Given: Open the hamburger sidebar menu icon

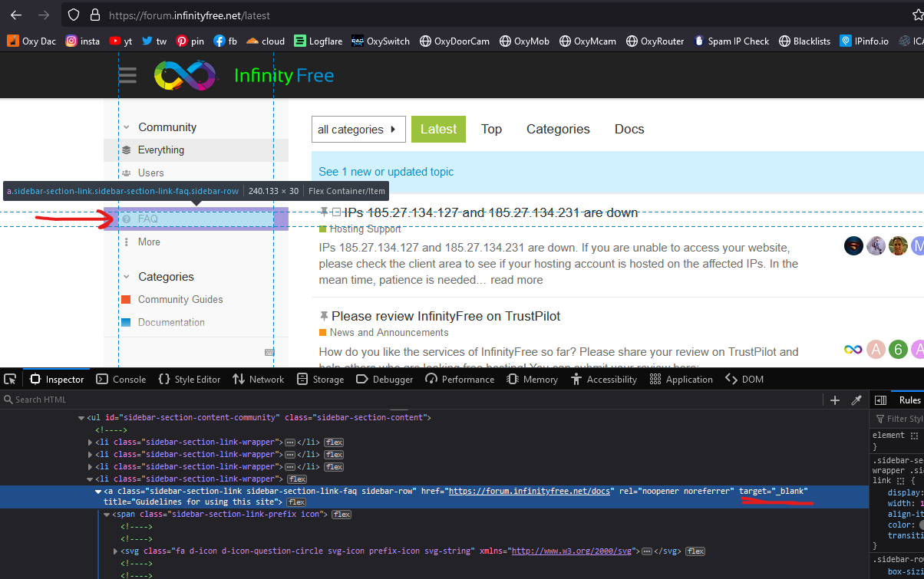Looking at the screenshot, I should click(x=127, y=75).
